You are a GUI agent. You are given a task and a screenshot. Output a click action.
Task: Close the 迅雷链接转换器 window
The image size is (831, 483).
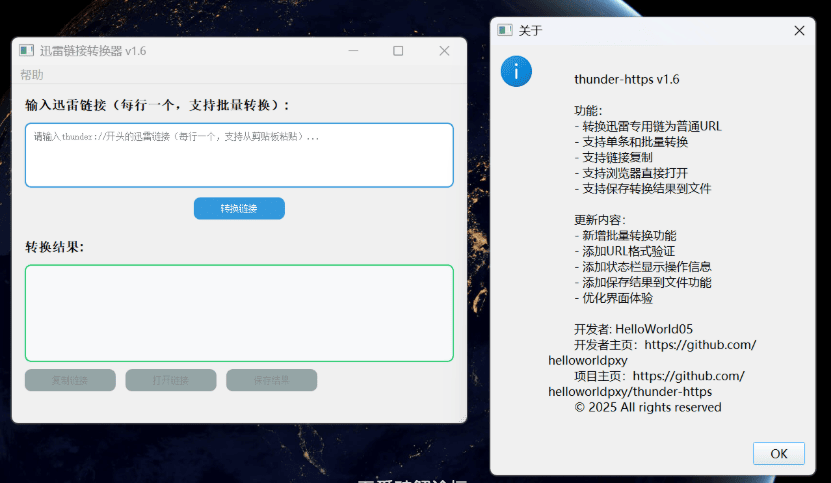point(444,51)
